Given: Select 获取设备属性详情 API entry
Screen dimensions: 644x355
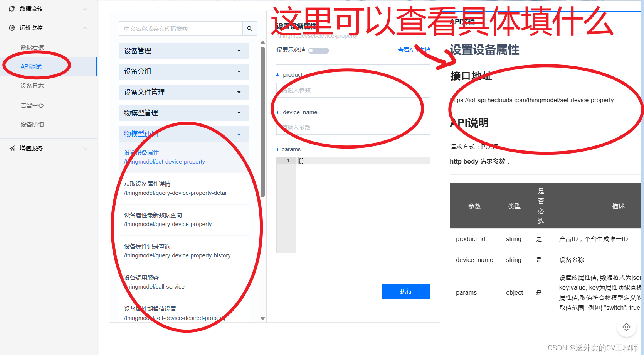Looking at the screenshot, I should (x=184, y=188).
